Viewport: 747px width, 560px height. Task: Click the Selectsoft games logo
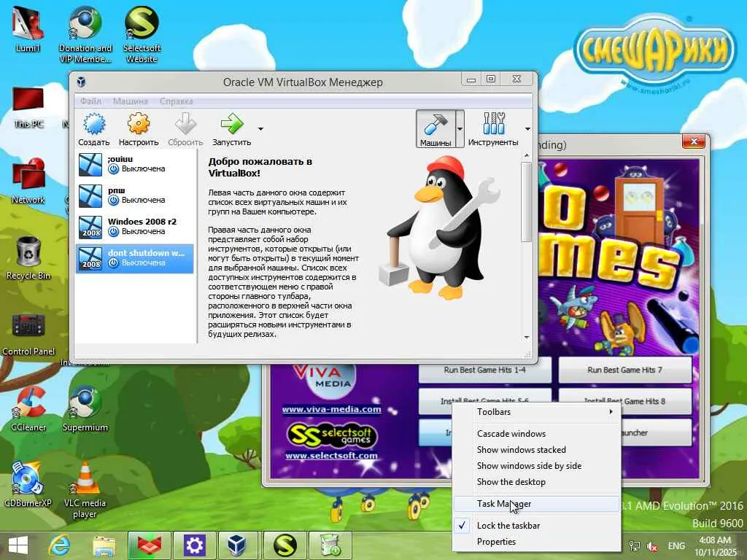click(x=332, y=435)
